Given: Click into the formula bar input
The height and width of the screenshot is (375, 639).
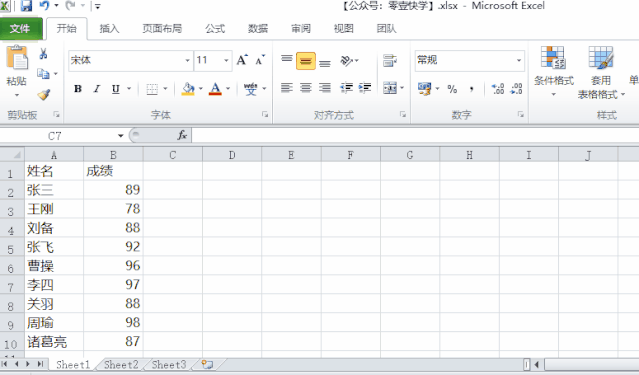Looking at the screenshot, I should (x=415, y=135).
